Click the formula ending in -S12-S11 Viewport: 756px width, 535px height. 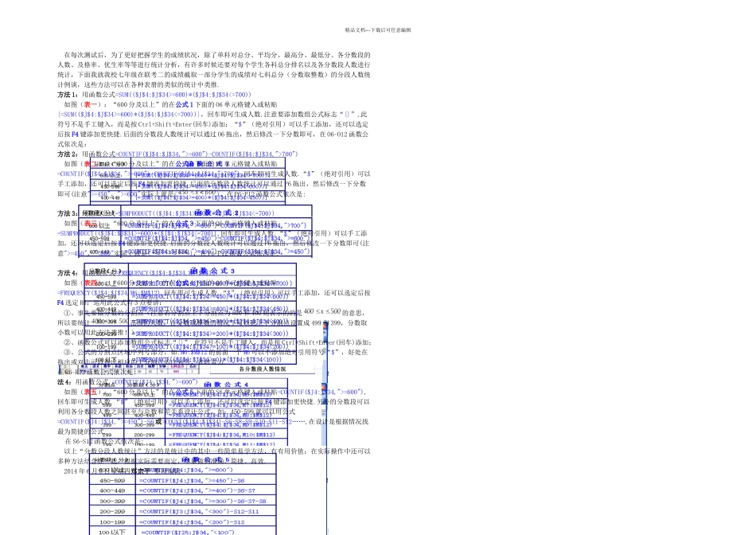pos(199,511)
